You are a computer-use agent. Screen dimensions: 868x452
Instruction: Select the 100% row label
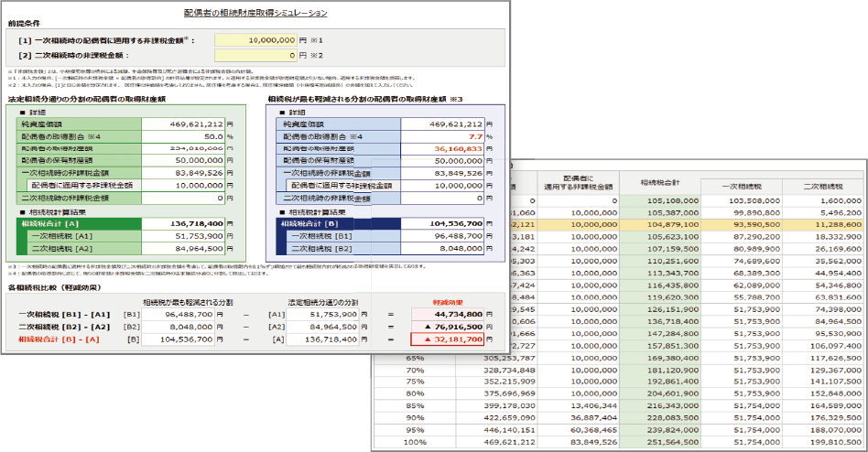click(415, 442)
